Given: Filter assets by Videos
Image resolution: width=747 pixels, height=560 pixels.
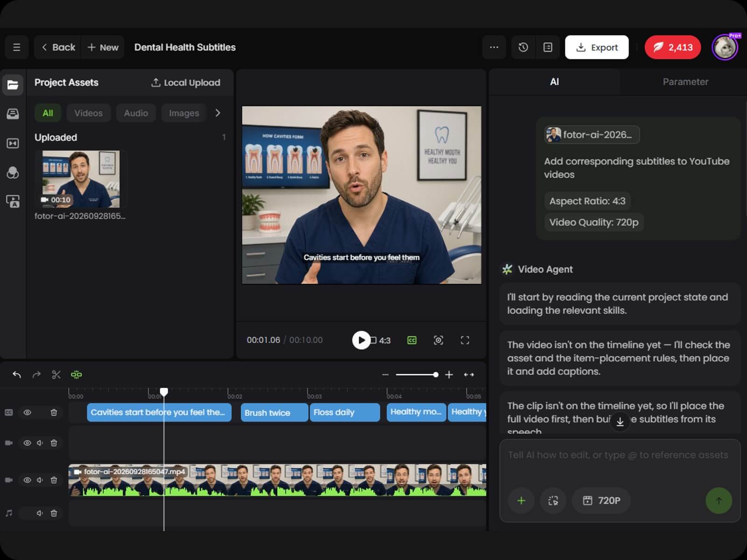Looking at the screenshot, I should [88, 113].
